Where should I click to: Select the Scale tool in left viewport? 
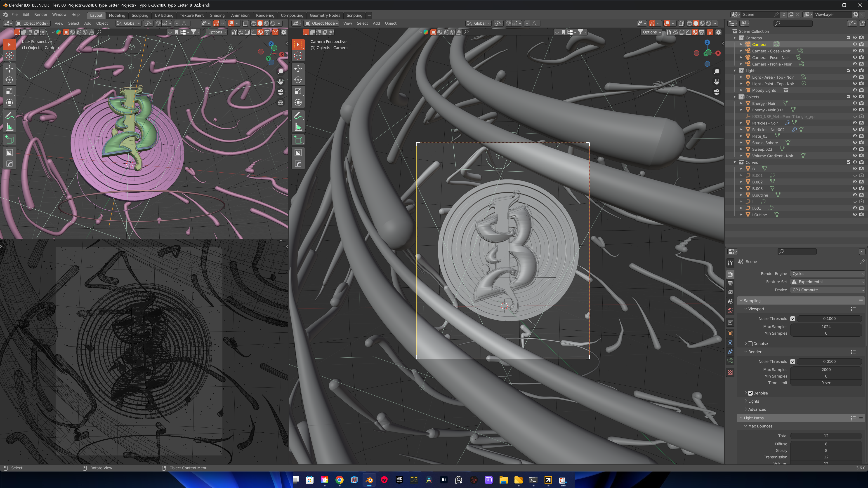click(9, 91)
